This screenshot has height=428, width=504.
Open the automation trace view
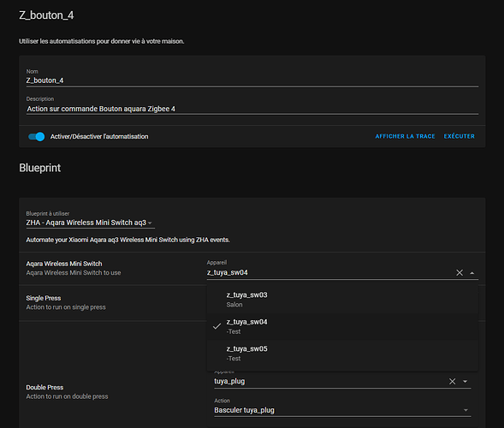tap(405, 136)
